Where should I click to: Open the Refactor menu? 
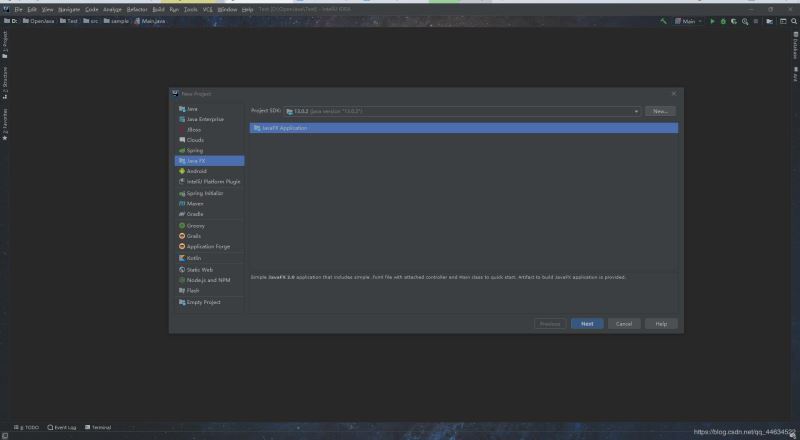137,10
